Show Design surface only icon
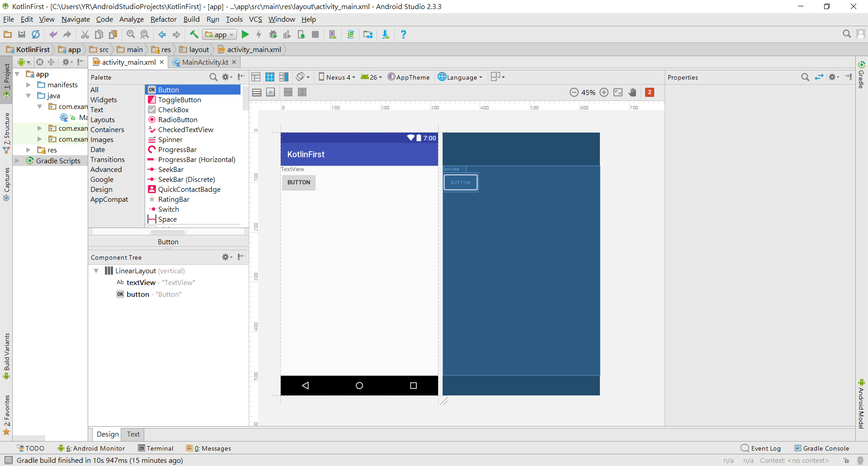Image resolution: width=868 pixels, height=466 pixels. pos(256,77)
